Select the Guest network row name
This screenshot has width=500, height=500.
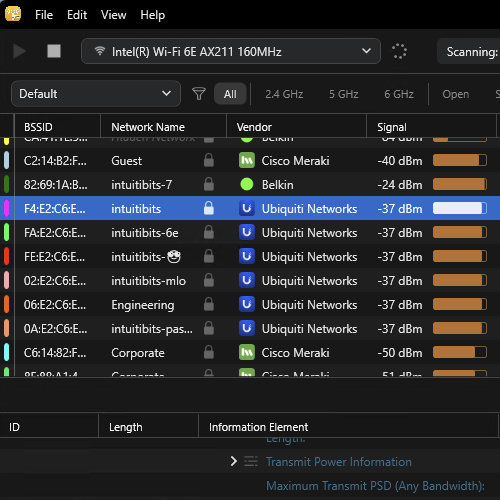126,161
